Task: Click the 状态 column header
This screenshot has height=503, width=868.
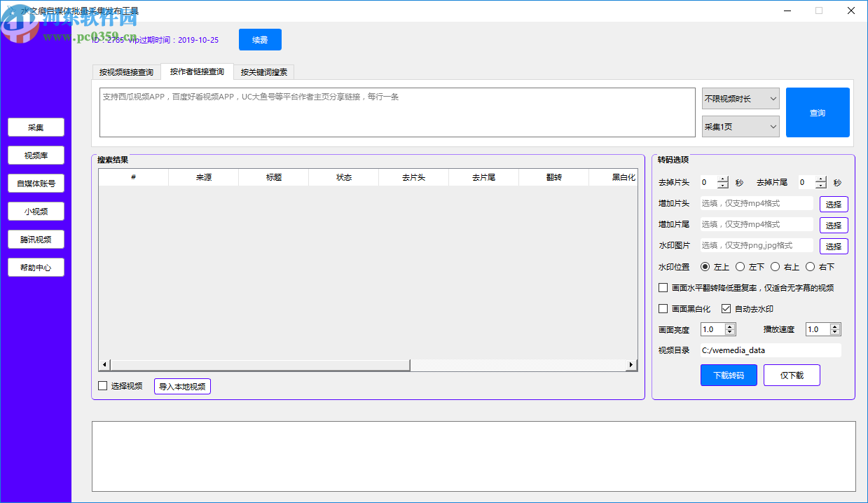Action: pos(344,178)
